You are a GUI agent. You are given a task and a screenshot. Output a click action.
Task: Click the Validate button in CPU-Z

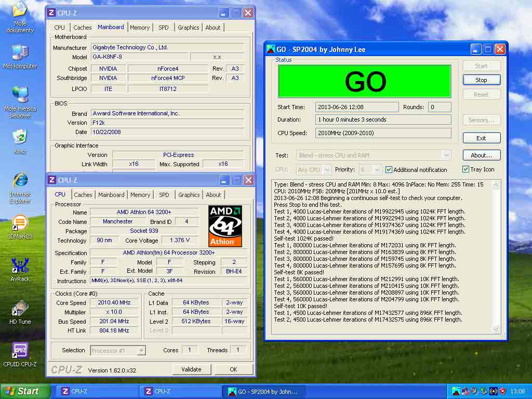click(x=191, y=369)
